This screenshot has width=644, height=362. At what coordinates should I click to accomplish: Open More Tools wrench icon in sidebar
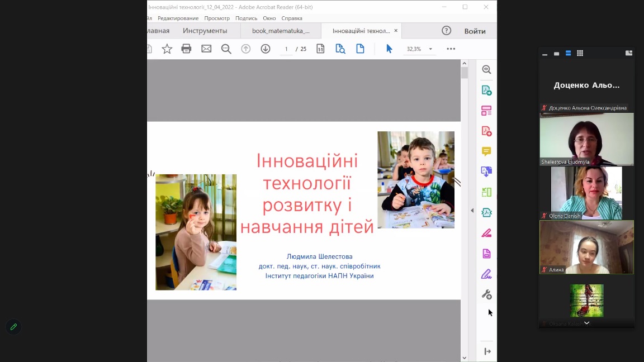(486, 294)
